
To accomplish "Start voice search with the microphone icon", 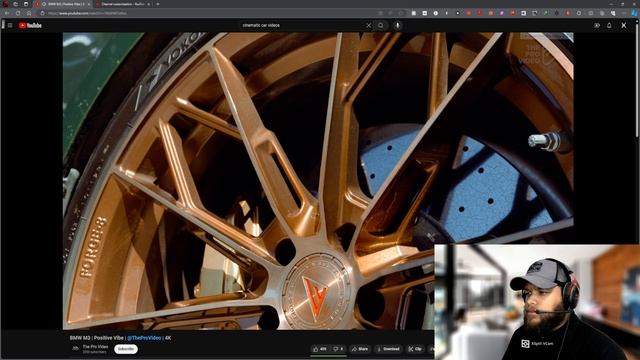I will pyautogui.click(x=397, y=25).
